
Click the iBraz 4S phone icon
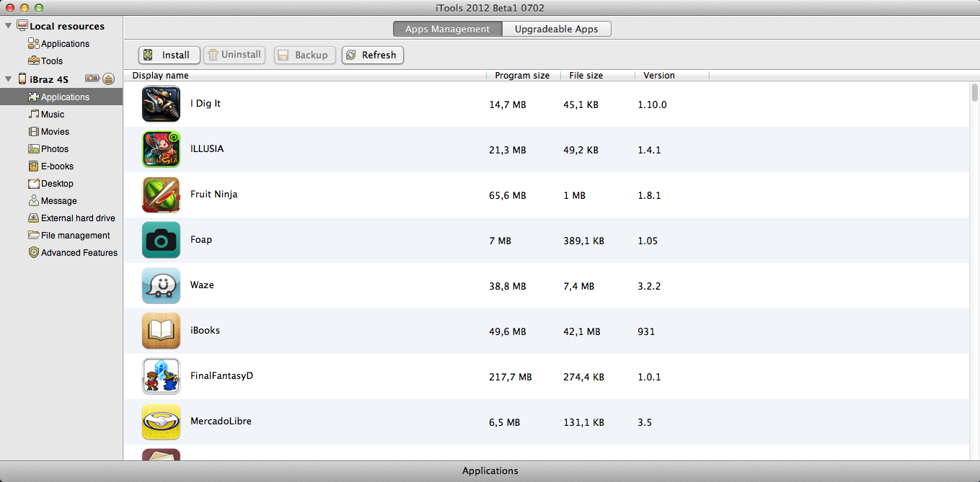click(x=22, y=79)
